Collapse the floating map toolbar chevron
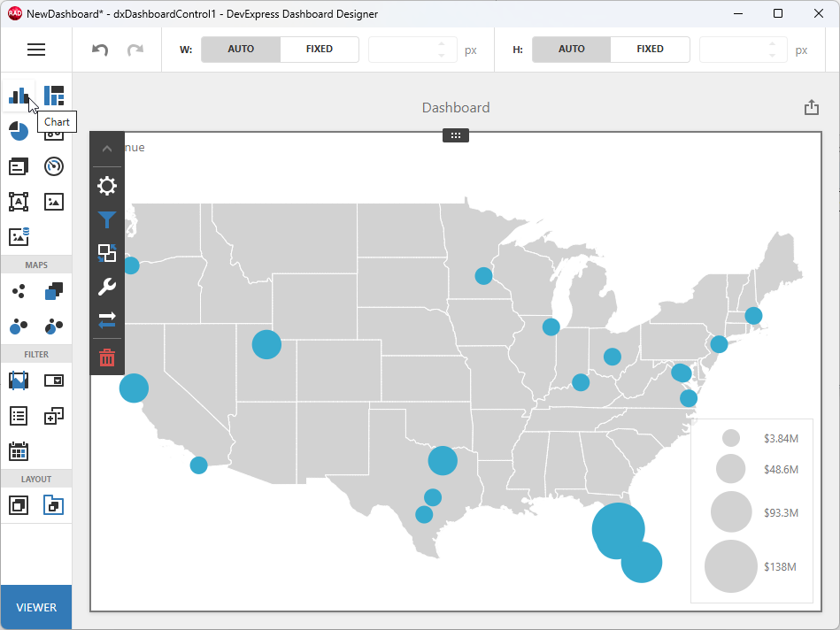 (x=107, y=148)
